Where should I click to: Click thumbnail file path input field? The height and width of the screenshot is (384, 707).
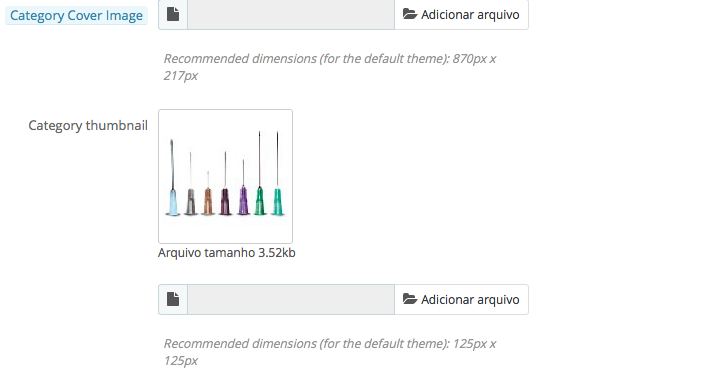point(291,299)
